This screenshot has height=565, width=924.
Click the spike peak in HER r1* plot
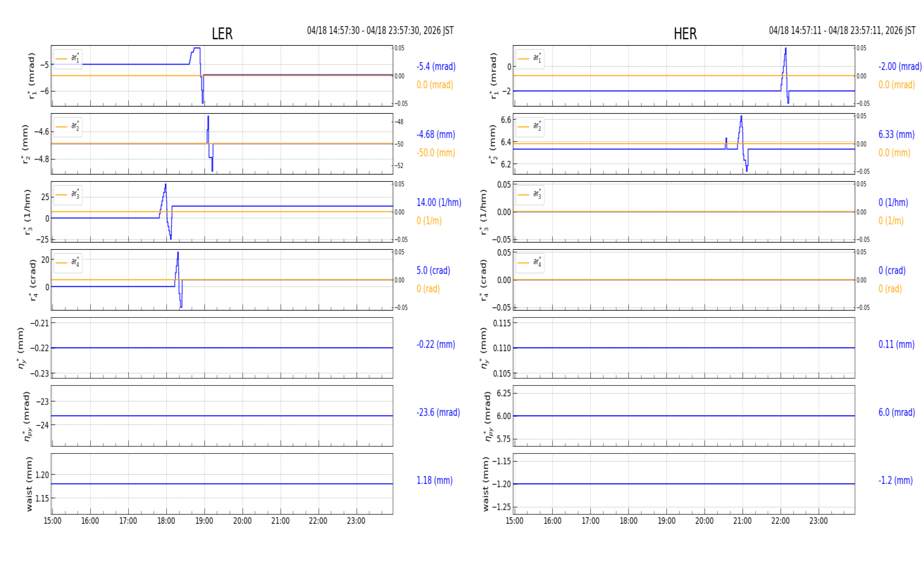(x=786, y=49)
